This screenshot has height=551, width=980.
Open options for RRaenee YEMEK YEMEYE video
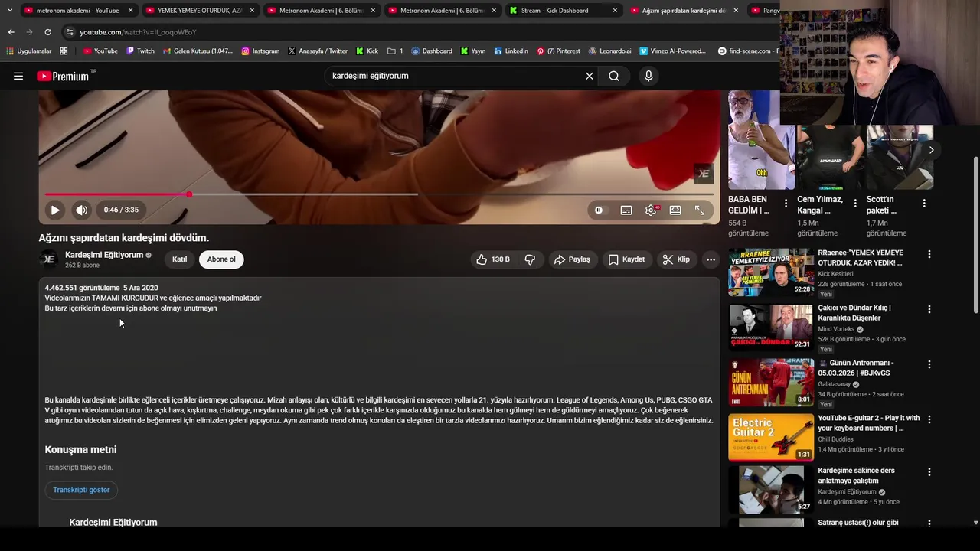tap(929, 254)
